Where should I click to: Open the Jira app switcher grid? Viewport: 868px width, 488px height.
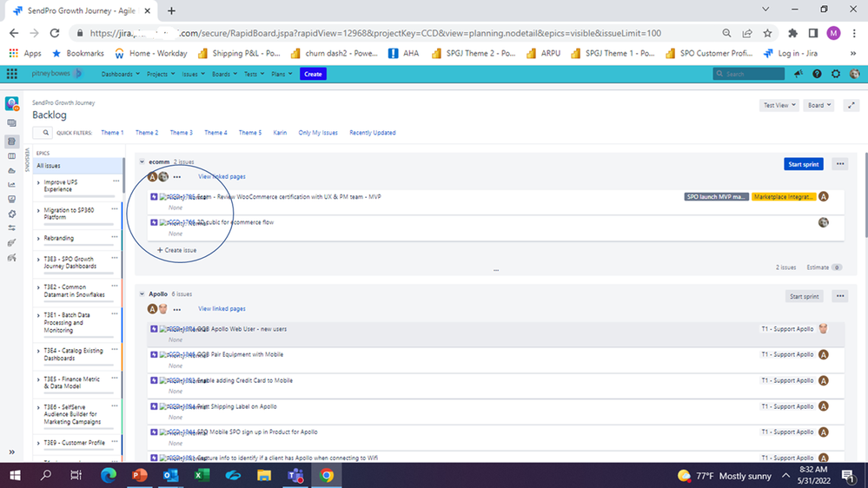click(11, 74)
